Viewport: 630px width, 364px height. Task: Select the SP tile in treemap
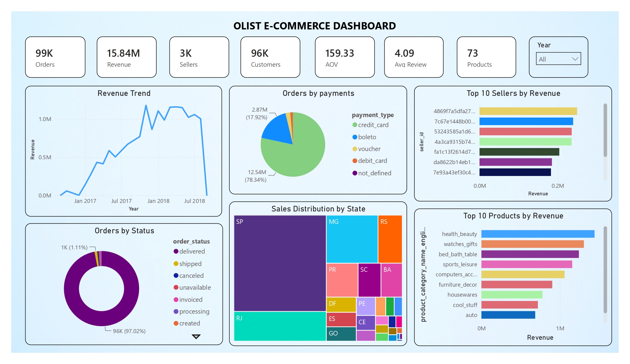click(280, 263)
